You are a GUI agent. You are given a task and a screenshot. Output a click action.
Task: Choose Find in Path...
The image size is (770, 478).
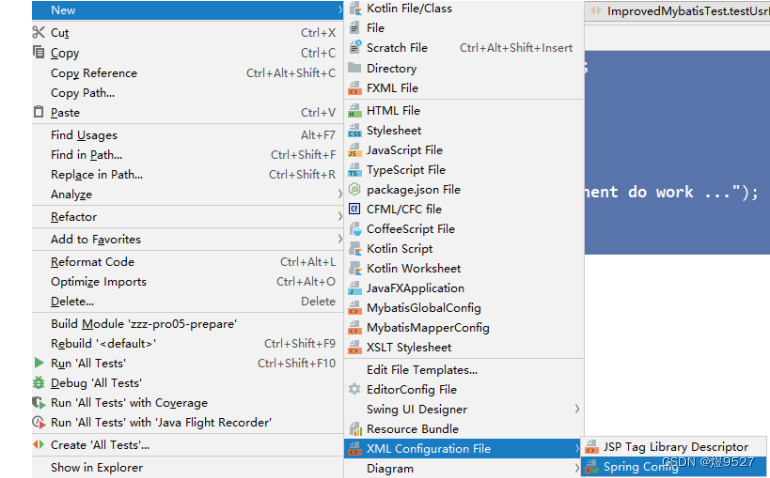click(188, 154)
